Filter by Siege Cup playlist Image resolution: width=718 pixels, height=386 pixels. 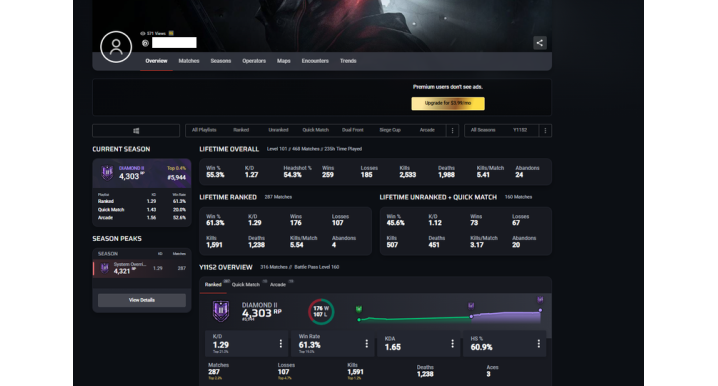(x=390, y=130)
